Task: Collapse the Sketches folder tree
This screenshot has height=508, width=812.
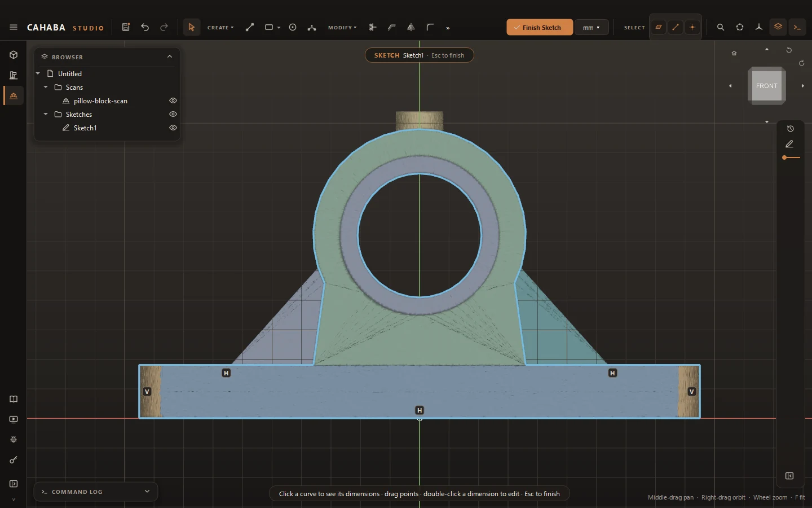Action: click(46, 114)
